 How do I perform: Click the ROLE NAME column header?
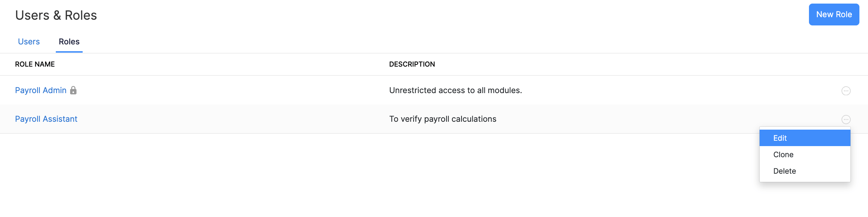coord(35,64)
